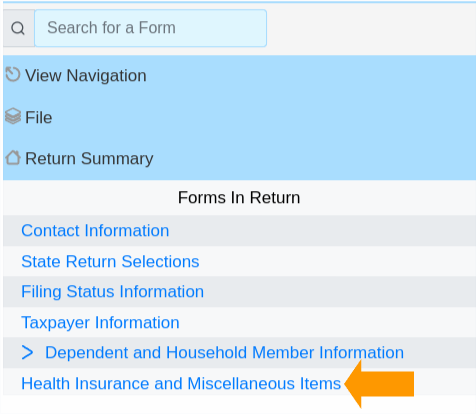Focus the Search for a Form field
Viewport: 476px width, 414px height.
150,28
